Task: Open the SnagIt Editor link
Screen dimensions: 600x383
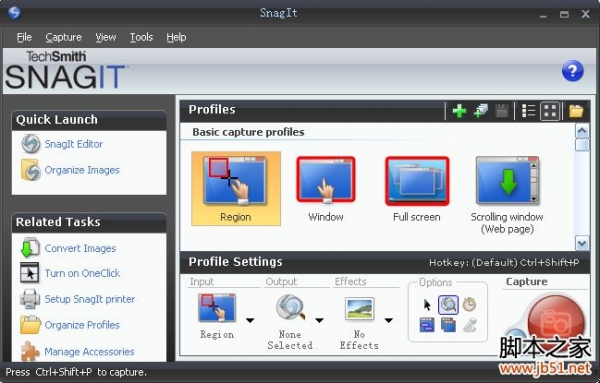Action: click(73, 144)
